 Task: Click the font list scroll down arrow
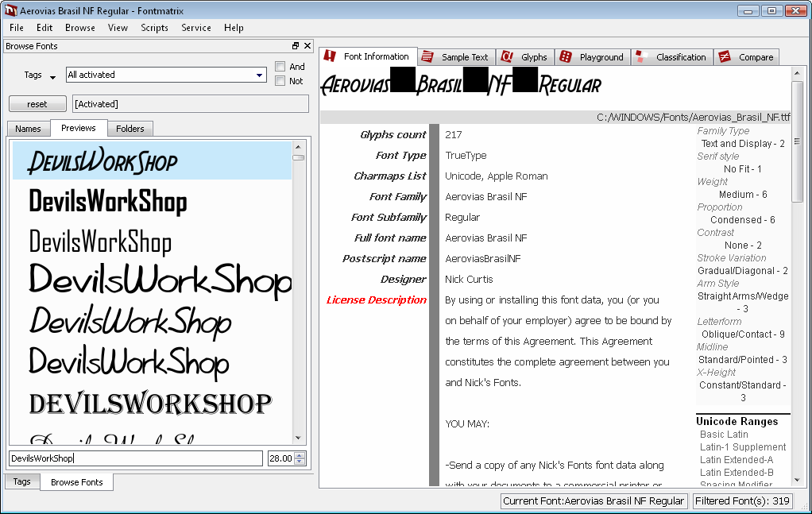298,438
